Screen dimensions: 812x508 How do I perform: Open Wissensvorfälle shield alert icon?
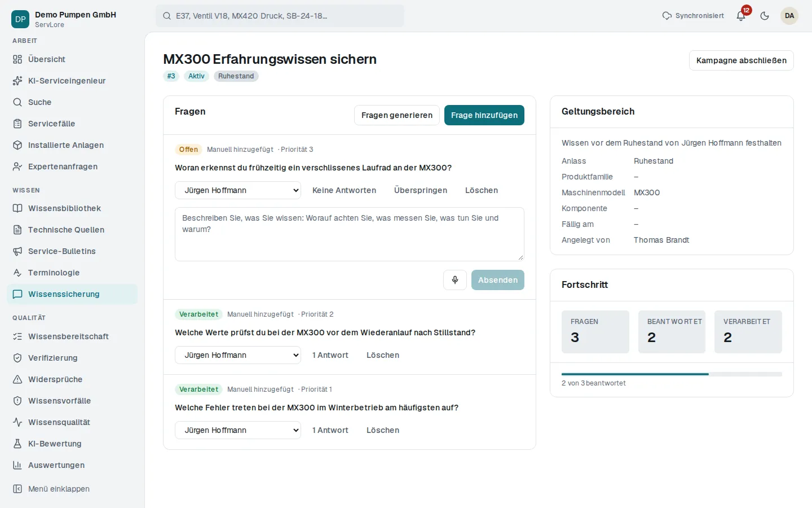point(17,401)
